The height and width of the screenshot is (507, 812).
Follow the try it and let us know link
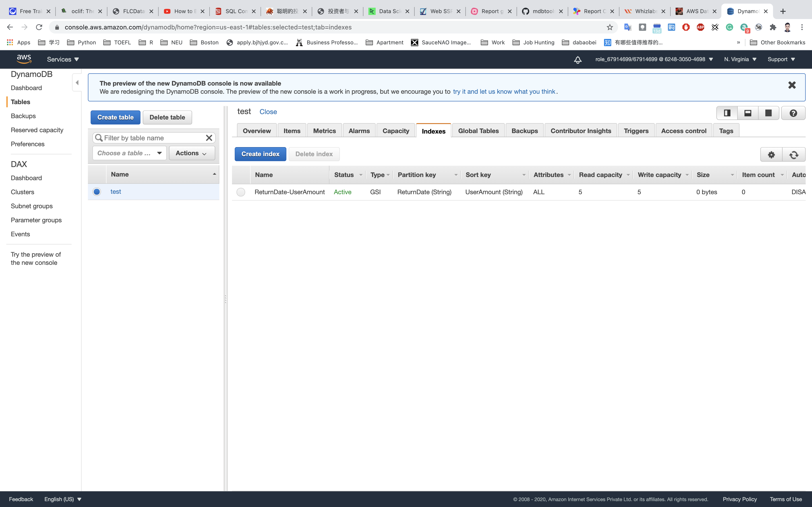504,91
